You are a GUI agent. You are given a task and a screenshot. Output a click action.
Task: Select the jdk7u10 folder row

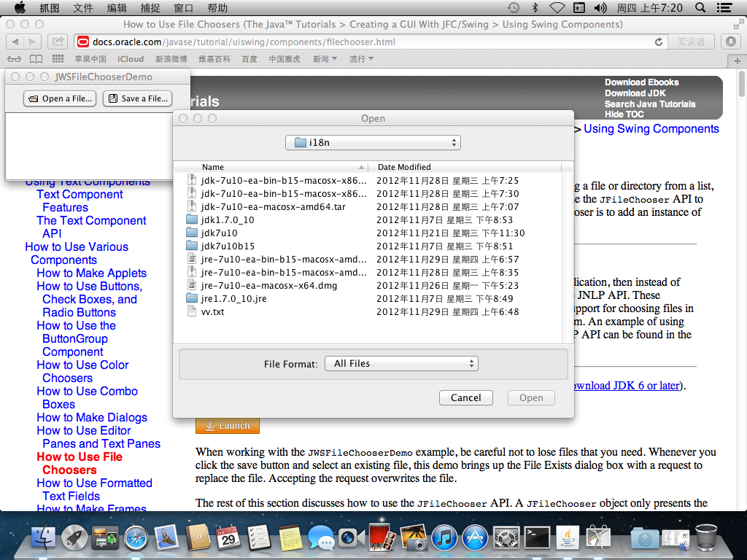219,233
